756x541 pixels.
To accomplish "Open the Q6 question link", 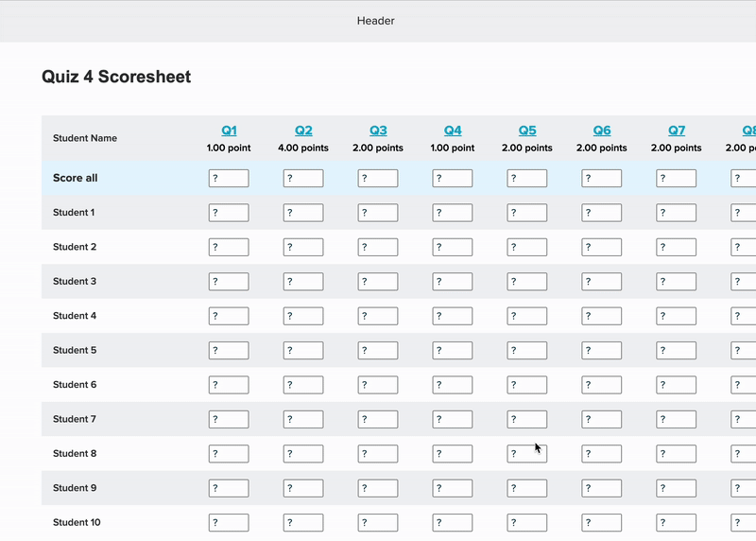I will point(602,131).
